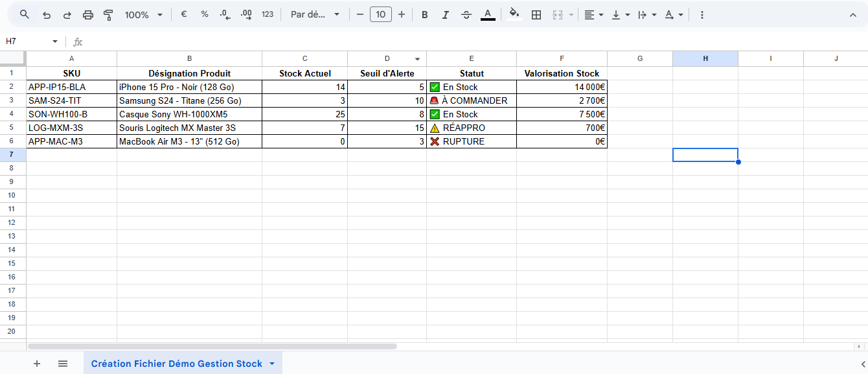
Task: Open the name box dropdown arrow
Action: (55, 41)
